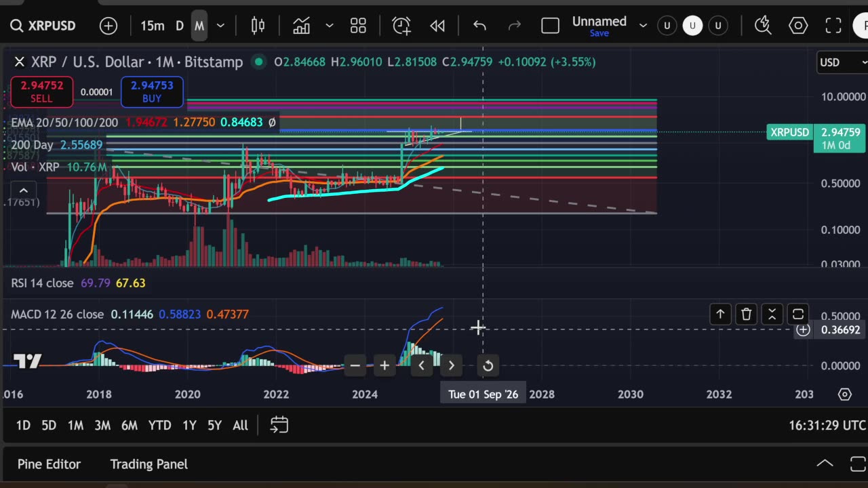Click the compare or add symbol plus icon

coord(108,26)
